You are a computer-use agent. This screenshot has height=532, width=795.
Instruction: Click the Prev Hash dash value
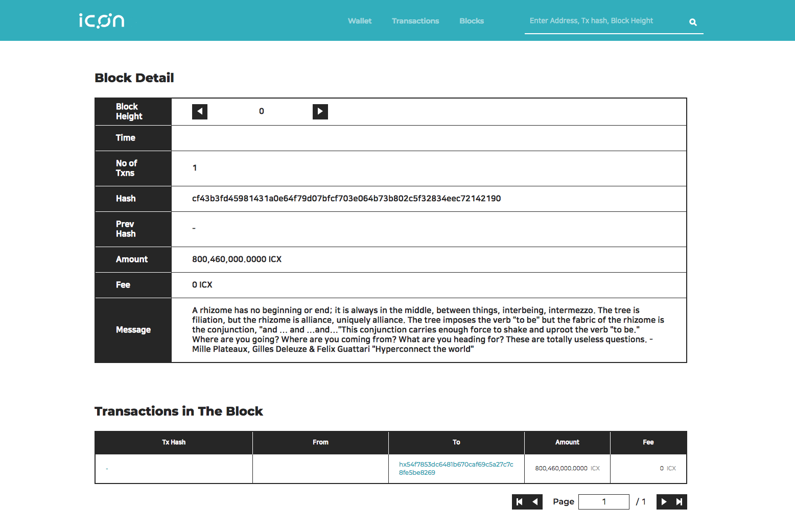[194, 229]
